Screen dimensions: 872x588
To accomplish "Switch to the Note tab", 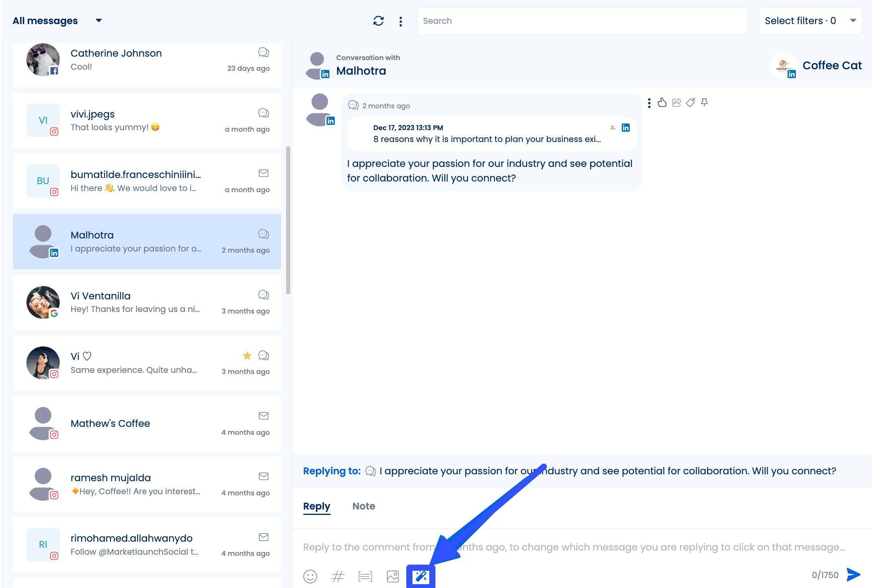I will coord(363,506).
